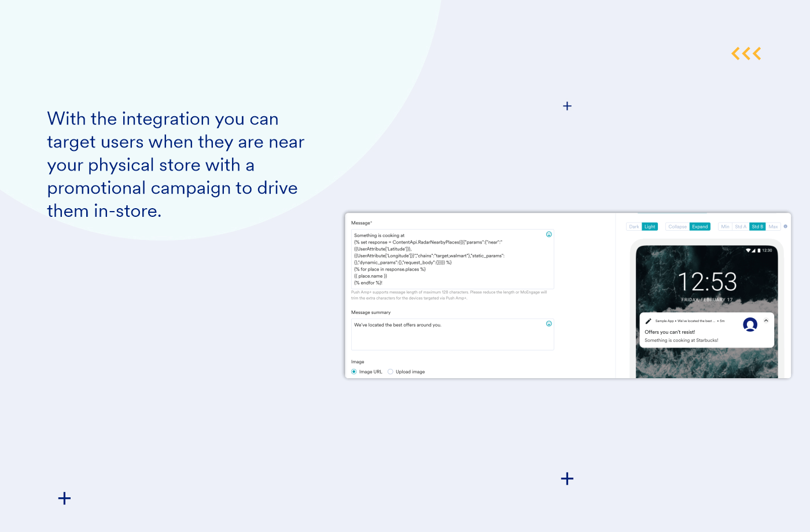Viewport: 810px width, 532px height.
Task: Collapse notification using chevron in preview
Action: (x=766, y=320)
